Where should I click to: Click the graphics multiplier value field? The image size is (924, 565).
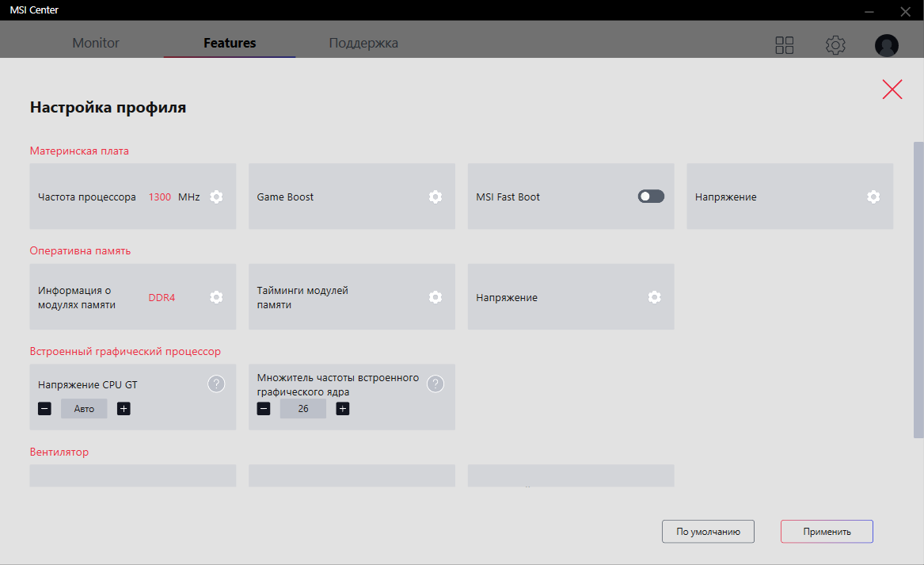click(x=303, y=409)
